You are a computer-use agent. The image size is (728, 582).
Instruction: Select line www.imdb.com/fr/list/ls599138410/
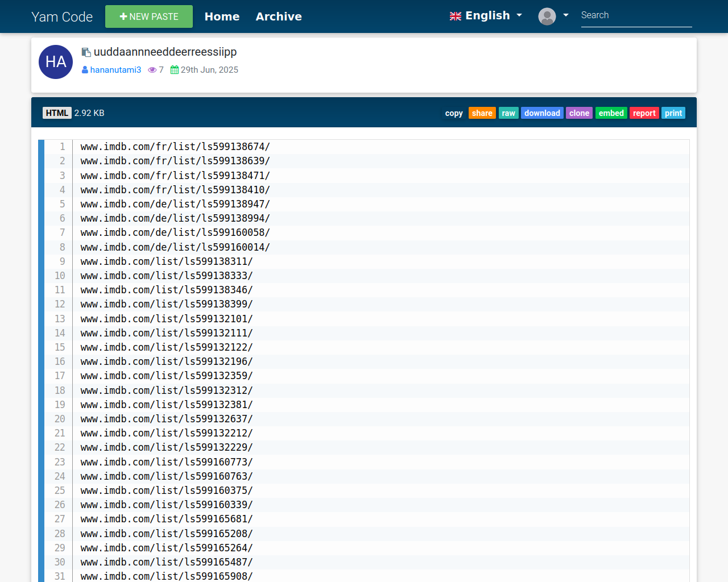[x=175, y=190]
